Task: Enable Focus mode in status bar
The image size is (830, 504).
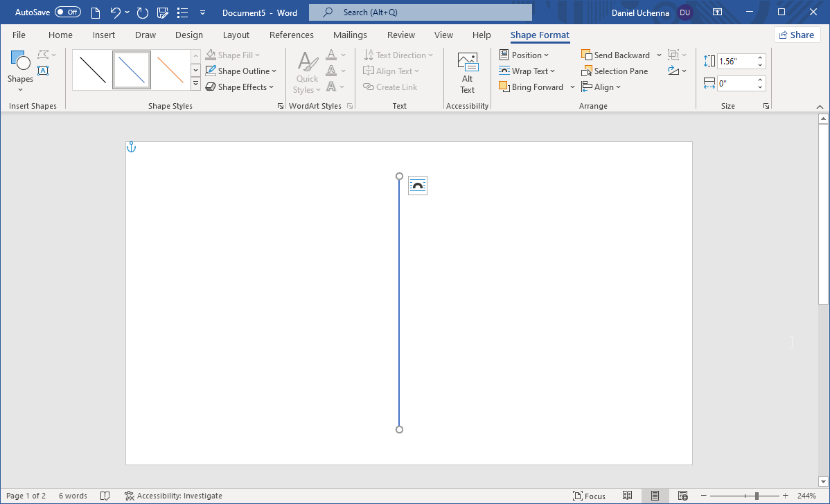Action: tap(589, 496)
